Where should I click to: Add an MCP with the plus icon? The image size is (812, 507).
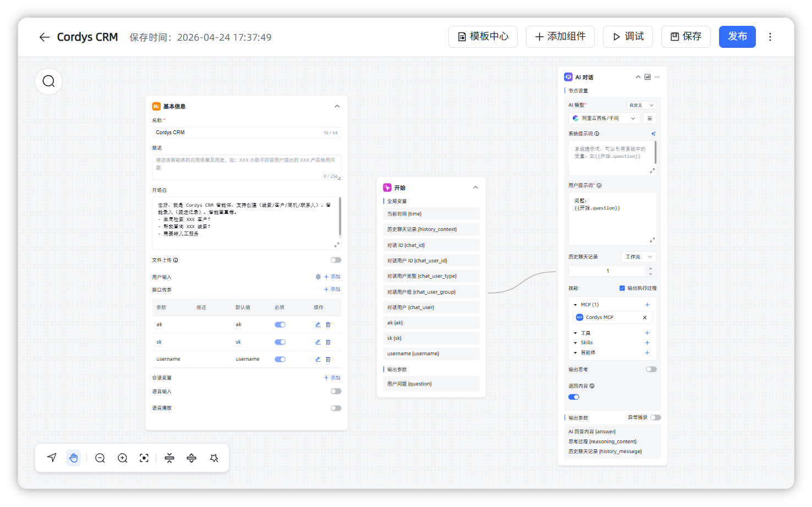click(x=647, y=305)
